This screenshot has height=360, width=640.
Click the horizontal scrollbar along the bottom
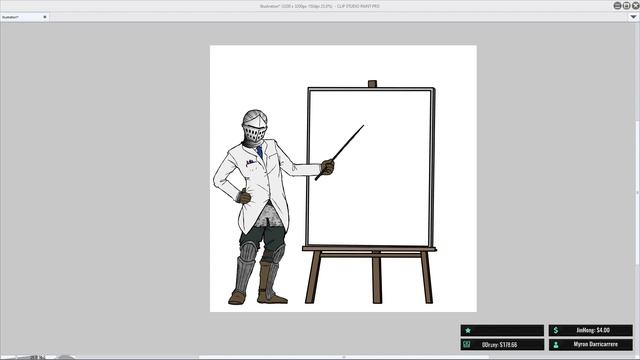click(343, 357)
